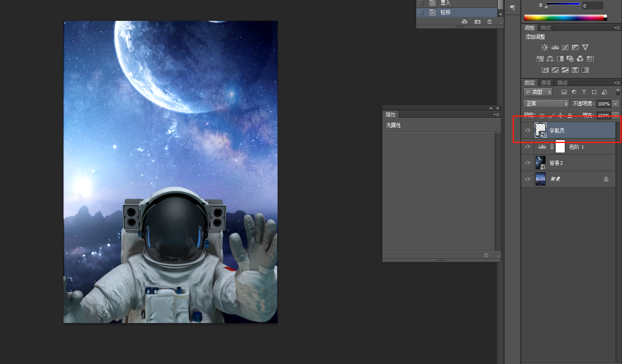Screen dimensions: 622x364
Task: Open the layer filter 类型 dropdown
Action: (538, 92)
